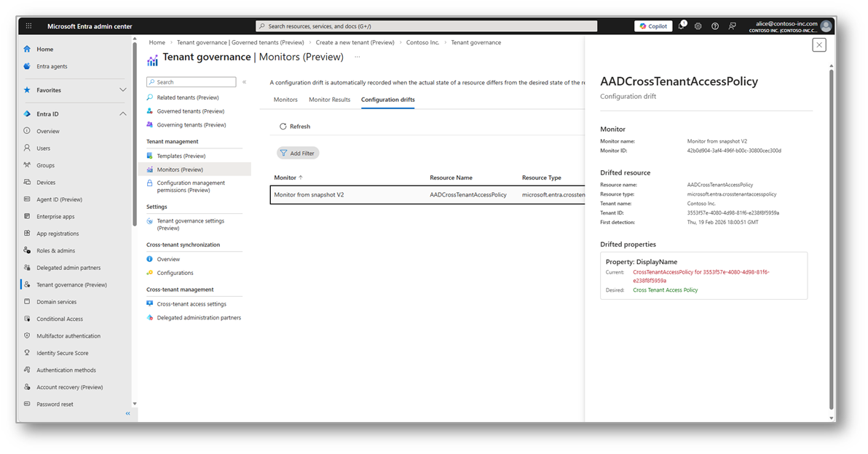The image size is (868, 454).
Task: Open the notifications bell
Action: pos(682,25)
